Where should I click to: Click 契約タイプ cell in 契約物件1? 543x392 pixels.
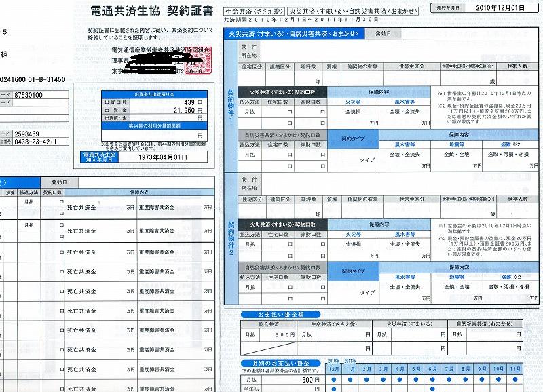353,139
